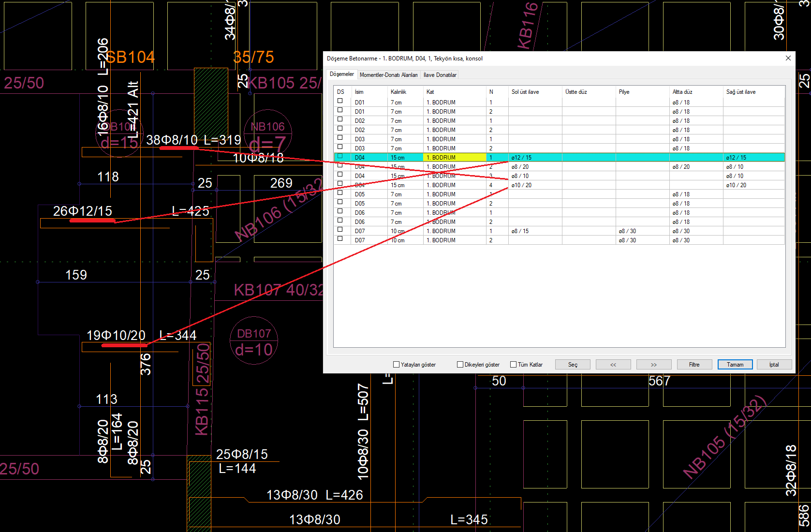
Task: Select ø8 / 15 cell in D07 row
Action: pos(535,231)
